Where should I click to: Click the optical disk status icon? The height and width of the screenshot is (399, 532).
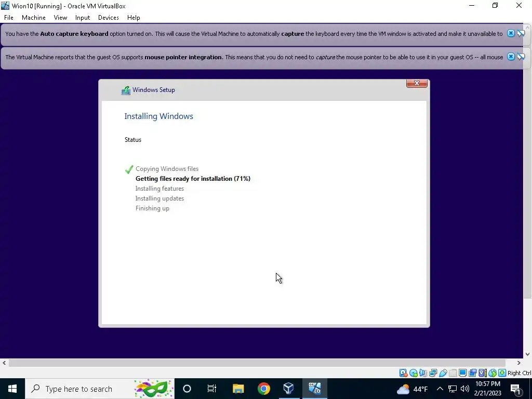coord(413,373)
